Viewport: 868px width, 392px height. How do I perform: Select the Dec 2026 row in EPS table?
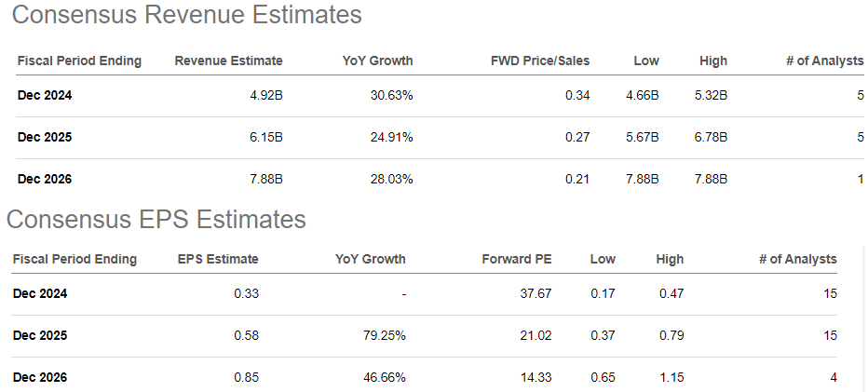pos(40,377)
